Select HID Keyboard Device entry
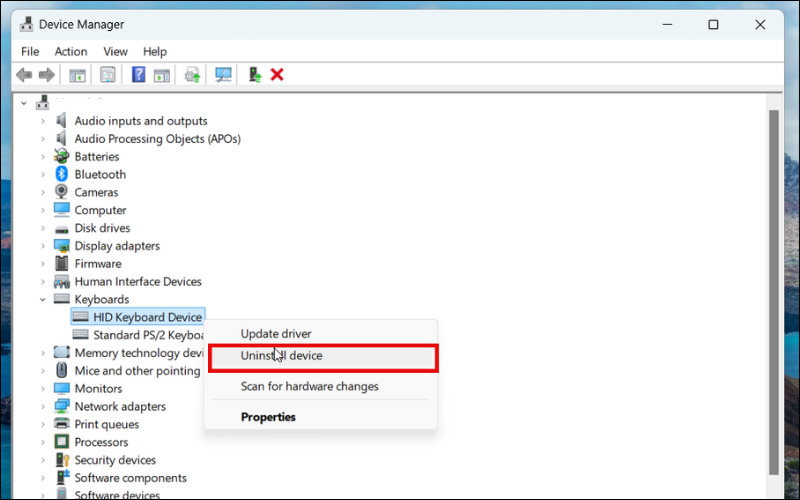800x500 pixels. tap(138, 317)
